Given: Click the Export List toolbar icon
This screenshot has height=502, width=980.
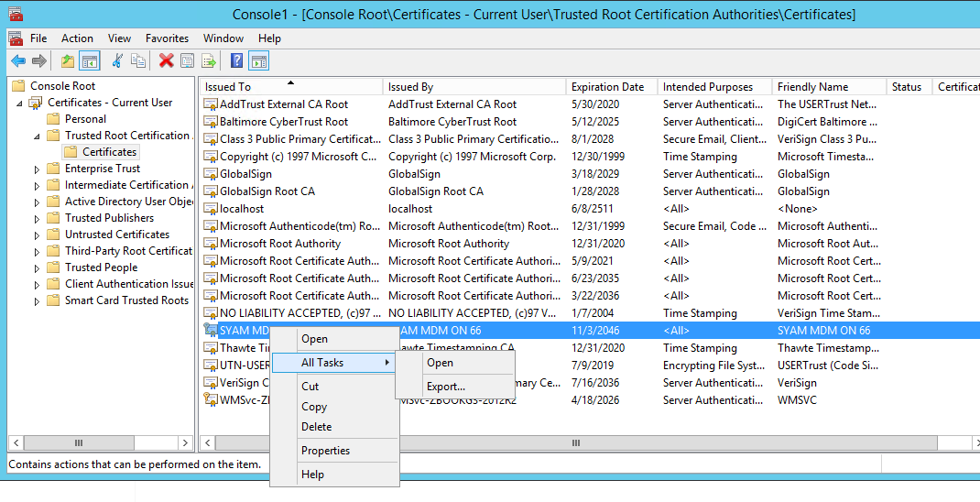Looking at the screenshot, I should point(209,61).
